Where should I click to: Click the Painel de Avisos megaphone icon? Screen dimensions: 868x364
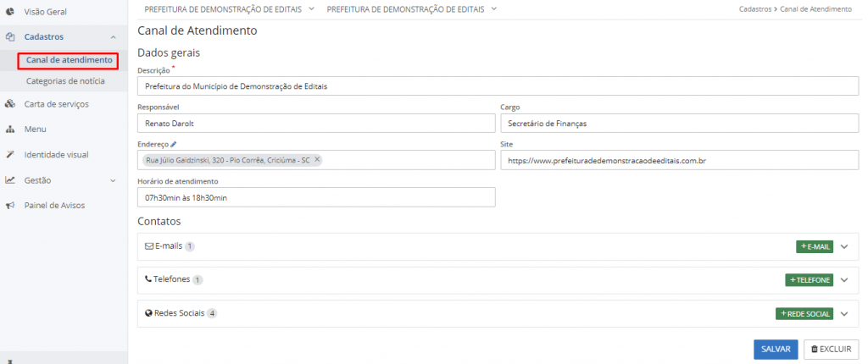9,205
